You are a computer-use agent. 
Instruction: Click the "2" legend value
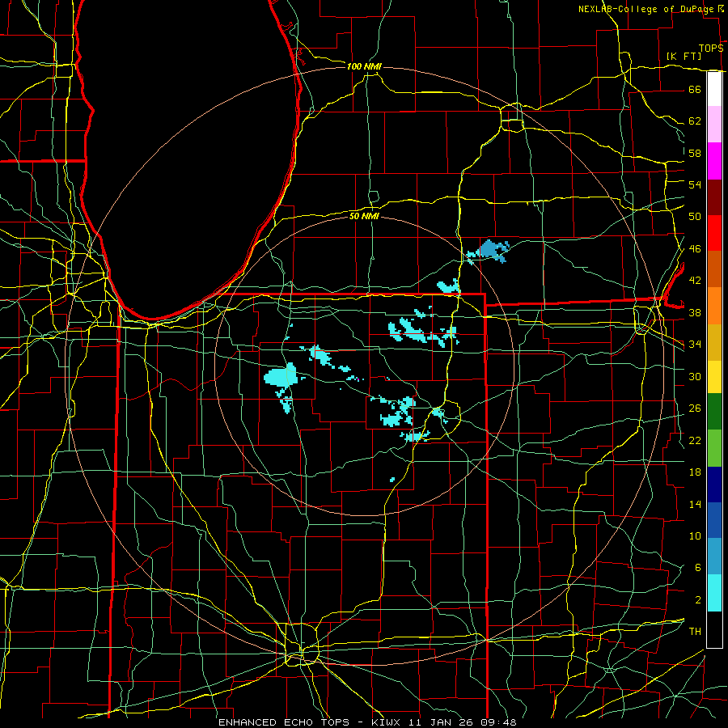(x=697, y=600)
